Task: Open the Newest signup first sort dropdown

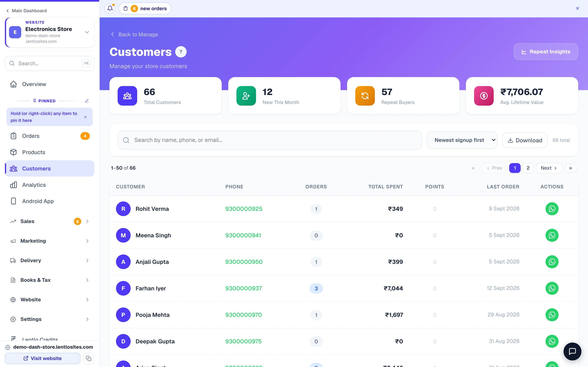Action: 462,140
